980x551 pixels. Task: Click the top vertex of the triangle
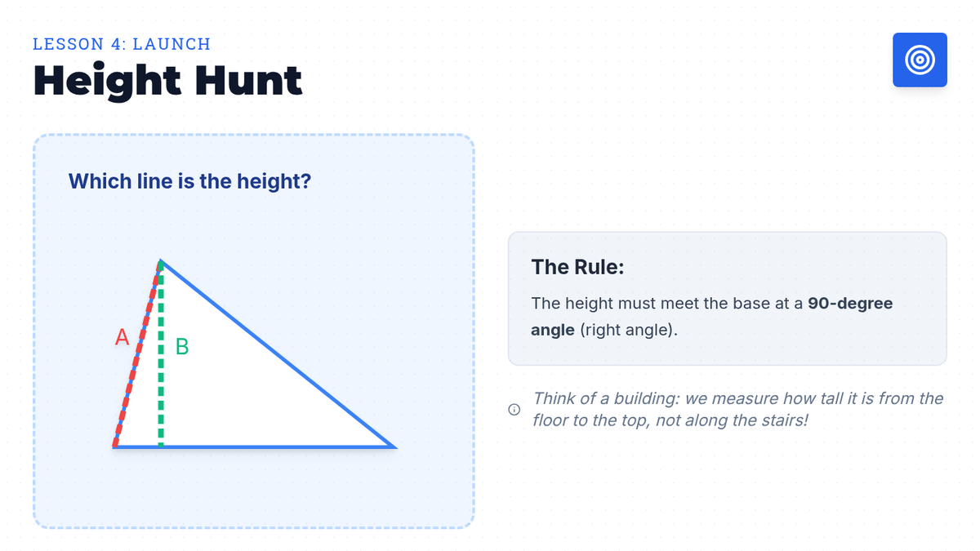pyautogui.click(x=161, y=261)
